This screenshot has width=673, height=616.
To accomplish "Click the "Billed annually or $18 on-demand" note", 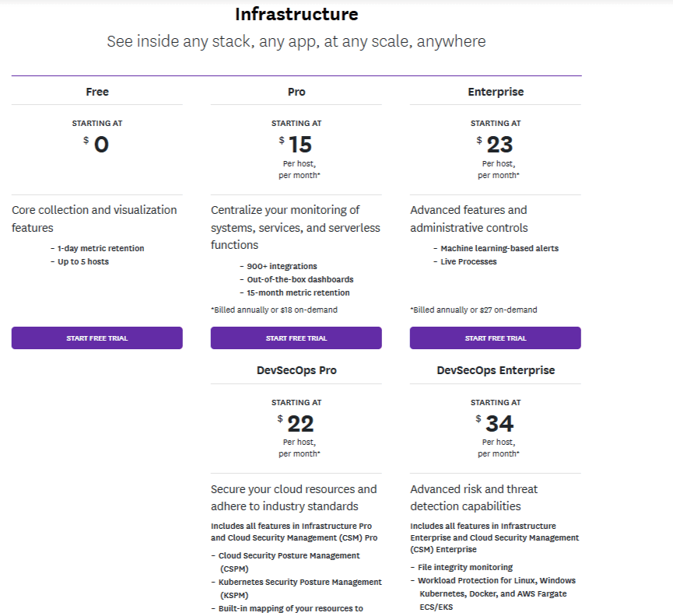I will tap(274, 310).
